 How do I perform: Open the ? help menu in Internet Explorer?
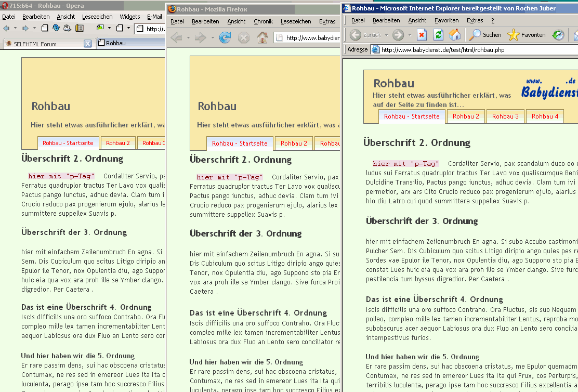point(493,20)
